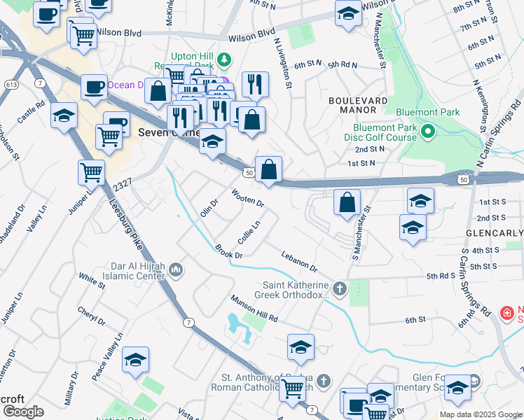Click the Dar Al Hijrah Islamic Center mosque icon
Screen dimensions: 524x420
[x=176, y=269]
